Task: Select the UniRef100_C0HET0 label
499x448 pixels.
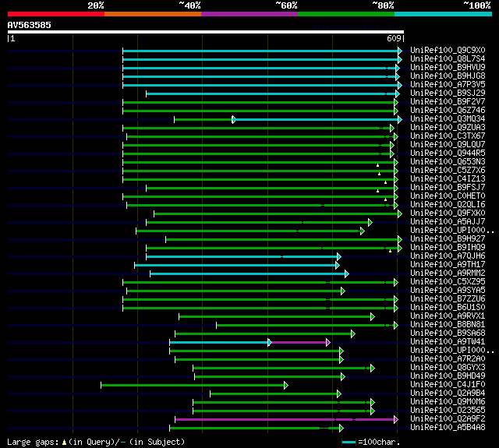Action: point(448,196)
